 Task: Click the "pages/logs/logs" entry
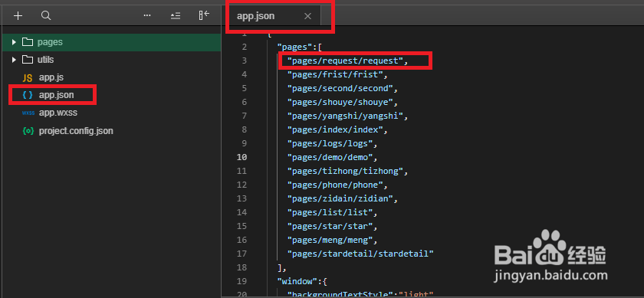coord(333,144)
